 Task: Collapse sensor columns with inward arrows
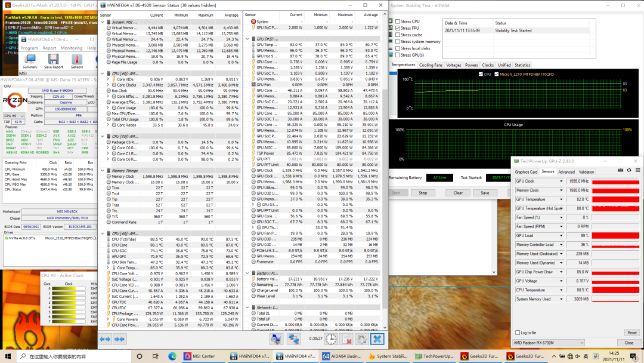[x=119, y=339]
